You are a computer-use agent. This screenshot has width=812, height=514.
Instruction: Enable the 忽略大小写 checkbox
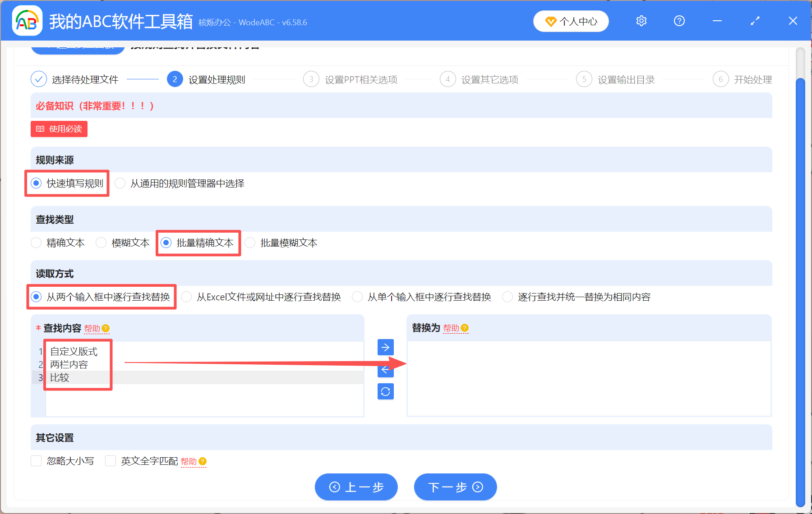(x=36, y=461)
